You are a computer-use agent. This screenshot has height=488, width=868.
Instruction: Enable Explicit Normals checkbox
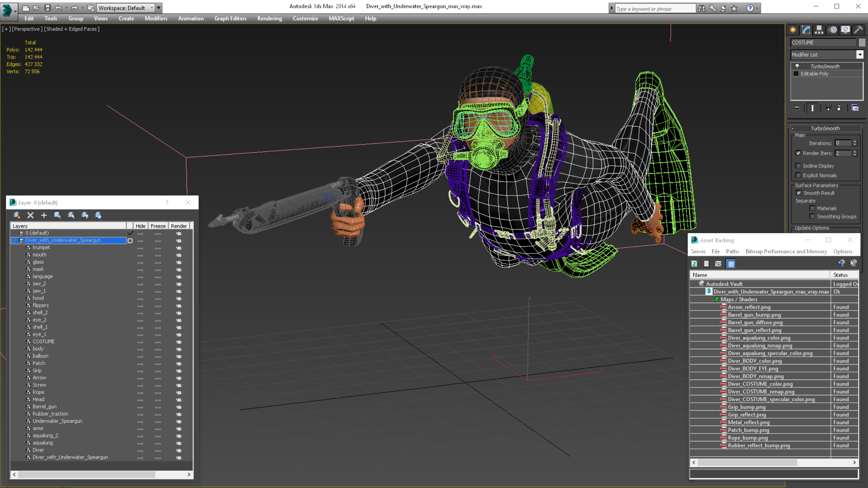[798, 175]
